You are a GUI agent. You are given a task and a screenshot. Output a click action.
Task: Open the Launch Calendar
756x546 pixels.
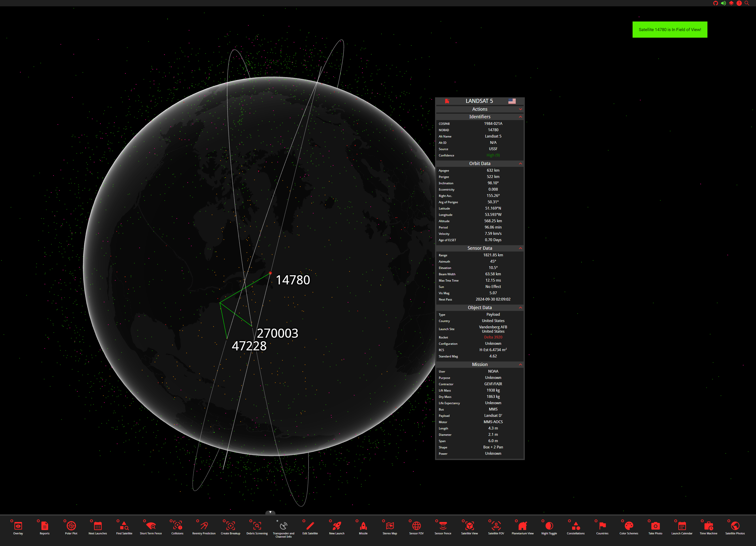click(x=682, y=528)
